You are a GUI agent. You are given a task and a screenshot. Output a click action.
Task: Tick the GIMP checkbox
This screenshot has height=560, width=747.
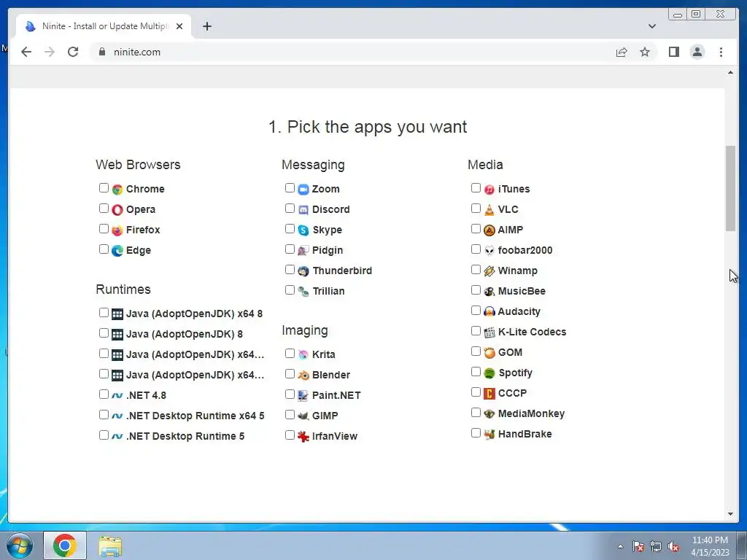coord(290,415)
